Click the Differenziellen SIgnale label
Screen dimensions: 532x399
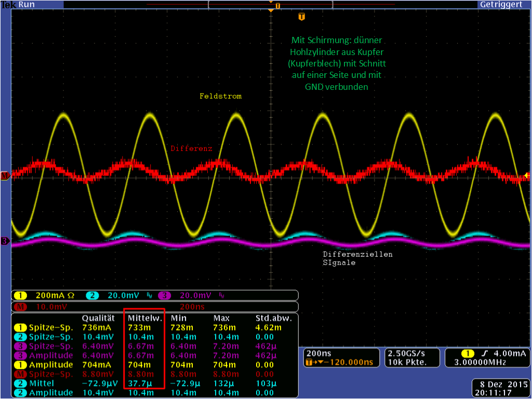coord(357,259)
